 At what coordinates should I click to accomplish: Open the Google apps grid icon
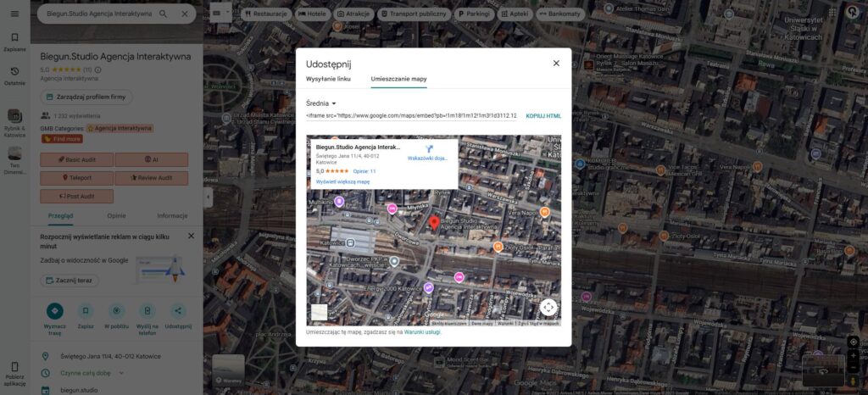832,12
